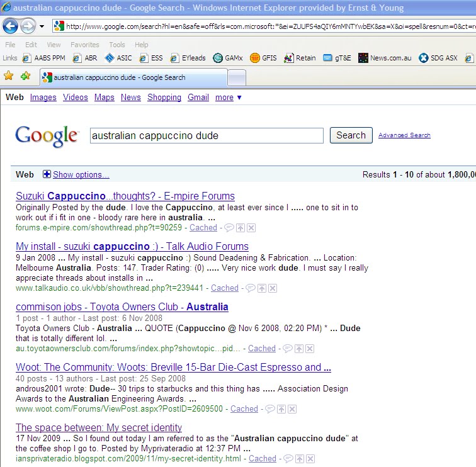Click the Google logo
Viewport: 476px width, 467px height.
[47, 136]
